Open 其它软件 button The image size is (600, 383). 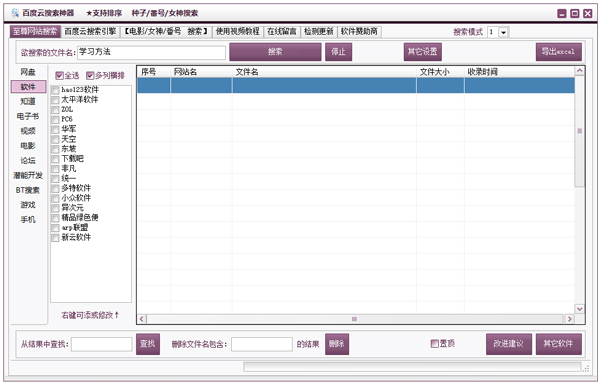[559, 344]
